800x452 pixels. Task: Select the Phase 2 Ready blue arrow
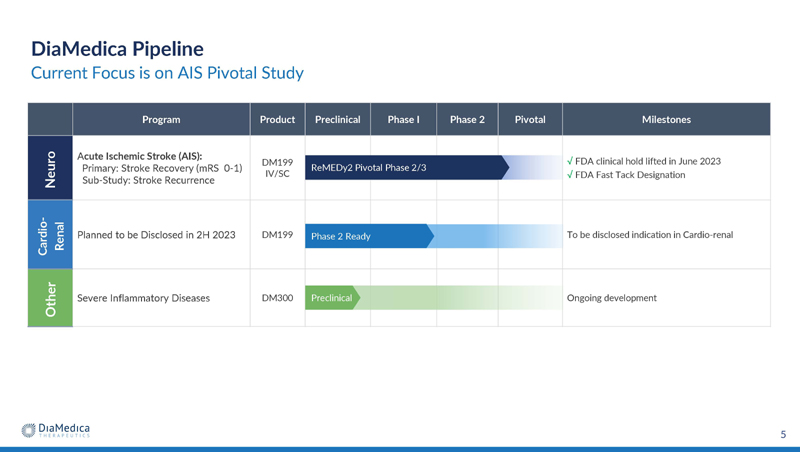[x=369, y=236]
